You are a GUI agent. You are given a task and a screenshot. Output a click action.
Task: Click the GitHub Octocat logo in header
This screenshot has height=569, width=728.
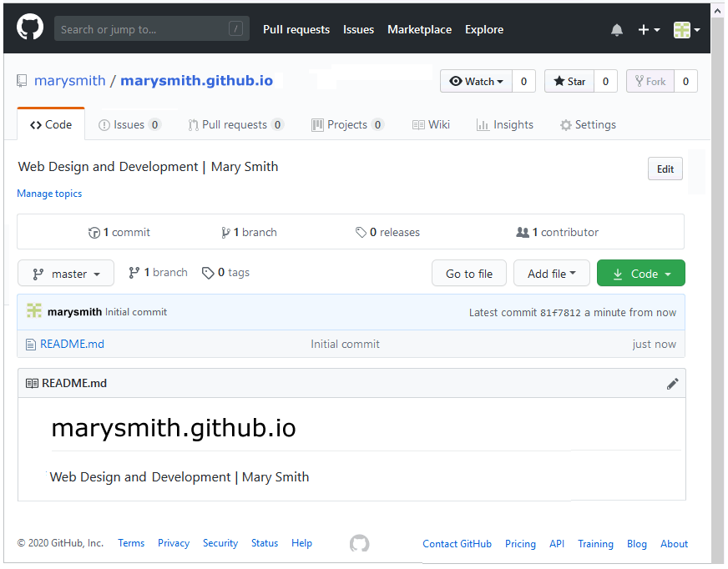click(x=30, y=28)
